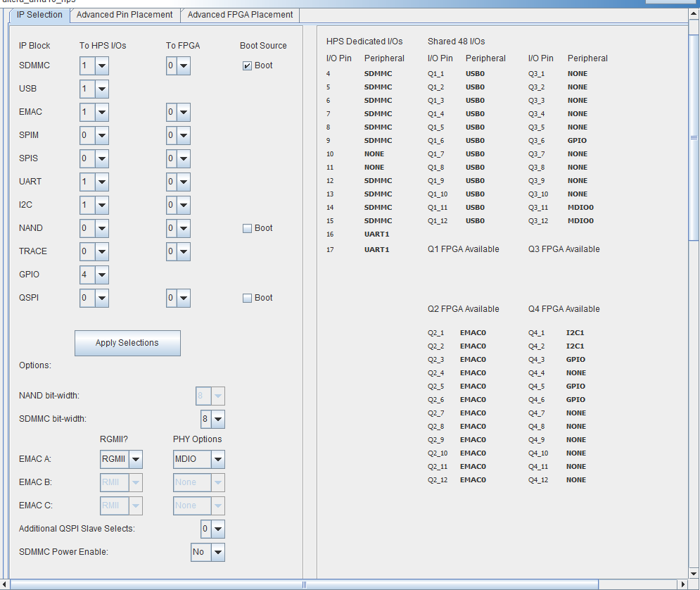Click the Apply Selections button
The height and width of the screenshot is (590, 700).
127,343
